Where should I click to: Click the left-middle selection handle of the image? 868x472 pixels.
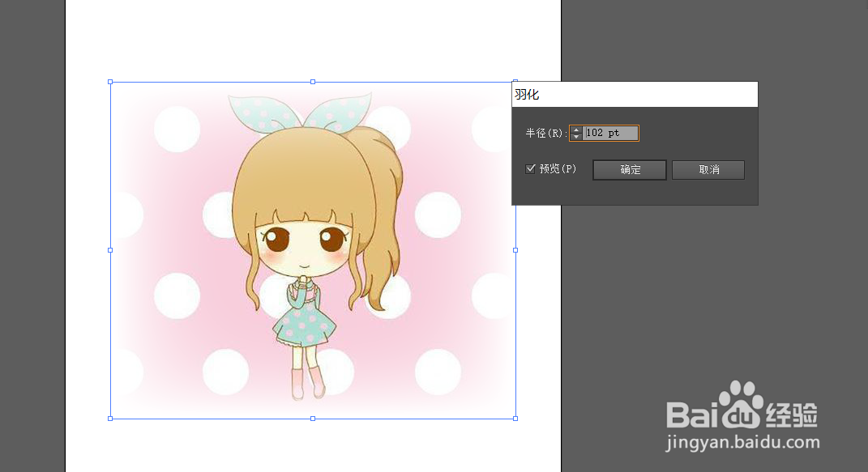(x=110, y=250)
